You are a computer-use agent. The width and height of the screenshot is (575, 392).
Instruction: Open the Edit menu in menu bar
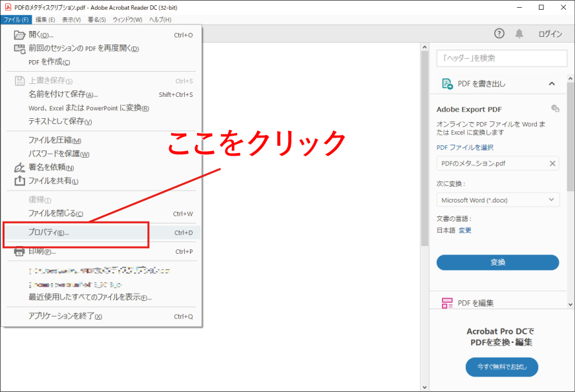click(45, 19)
